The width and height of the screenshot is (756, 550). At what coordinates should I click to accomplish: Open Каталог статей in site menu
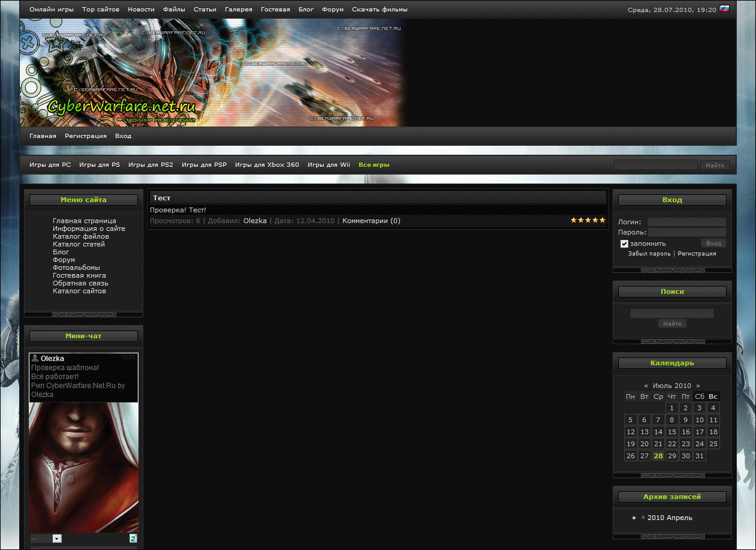coord(79,244)
